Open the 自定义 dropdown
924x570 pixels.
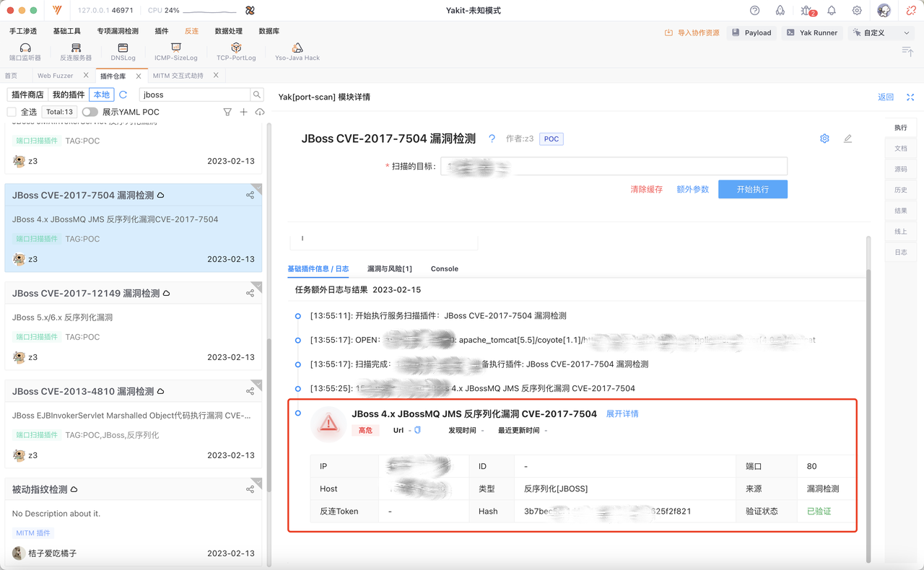(880, 32)
